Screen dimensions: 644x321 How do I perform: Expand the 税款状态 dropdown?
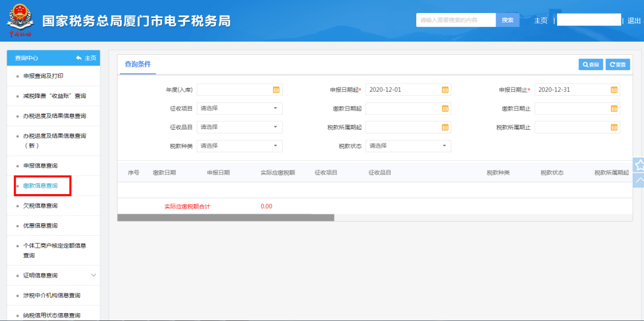pos(444,146)
